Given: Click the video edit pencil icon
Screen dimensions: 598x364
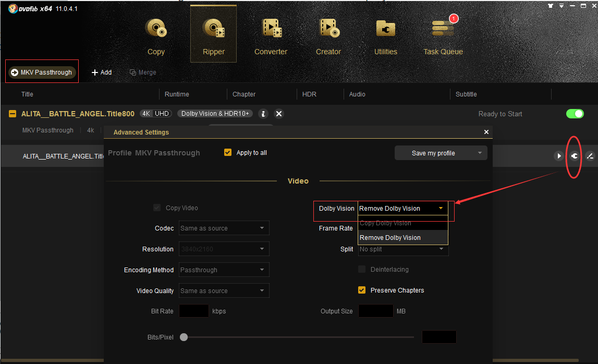Looking at the screenshot, I should pyautogui.click(x=590, y=156).
